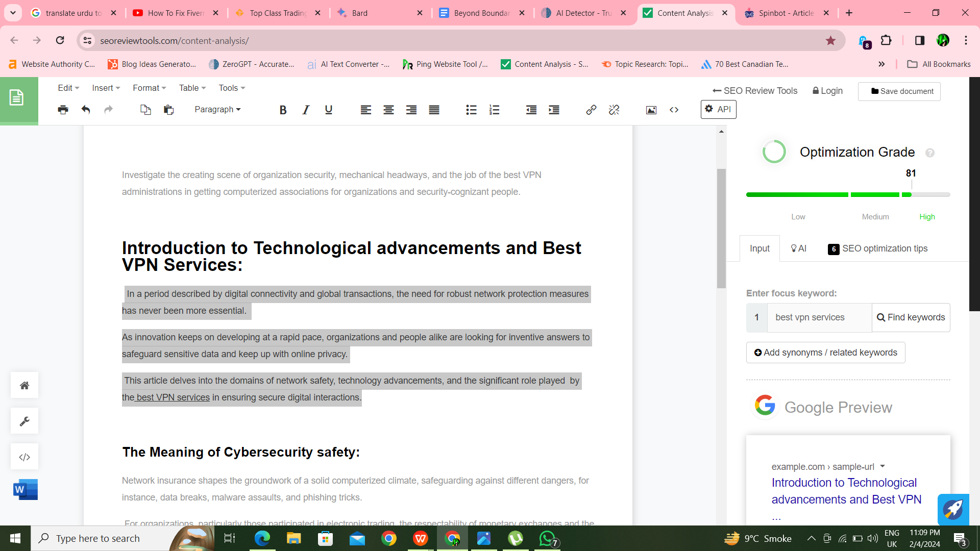
Task: Click the Insert link icon
Action: [x=591, y=110]
